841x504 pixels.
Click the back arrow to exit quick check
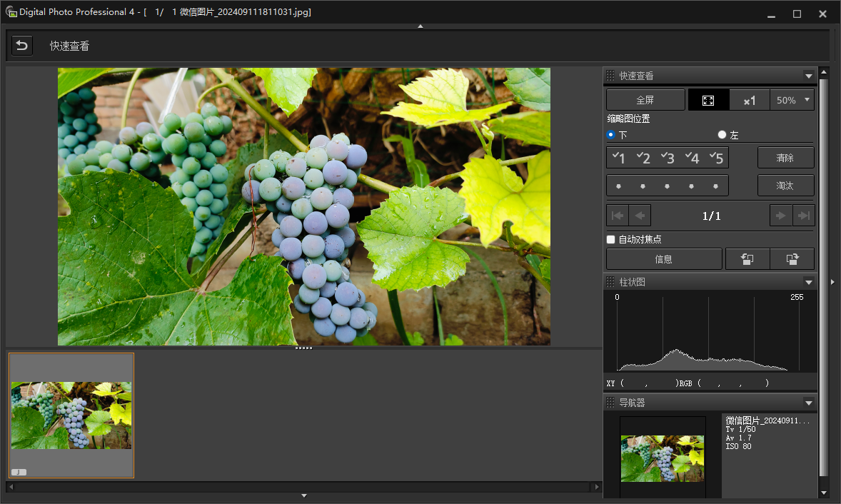click(x=22, y=46)
